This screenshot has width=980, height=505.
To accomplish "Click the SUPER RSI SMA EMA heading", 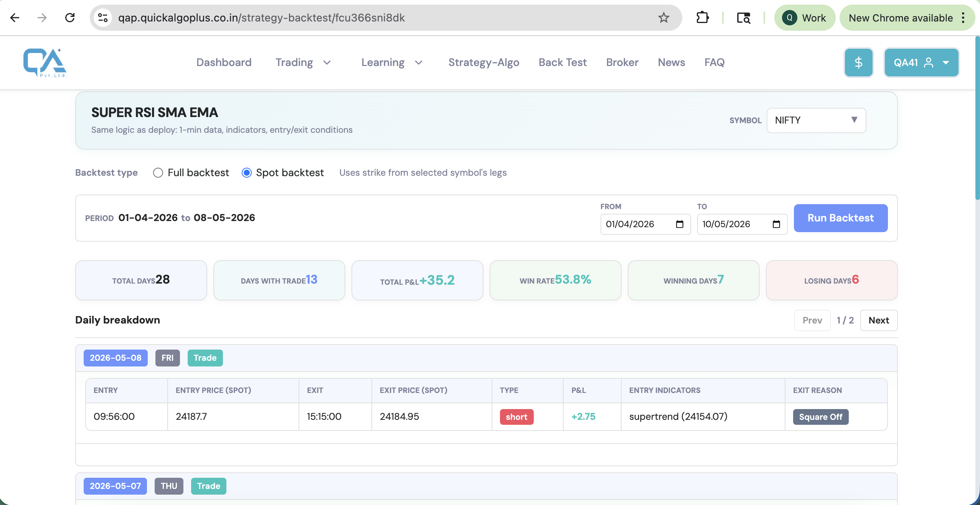I will pyautogui.click(x=154, y=112).
